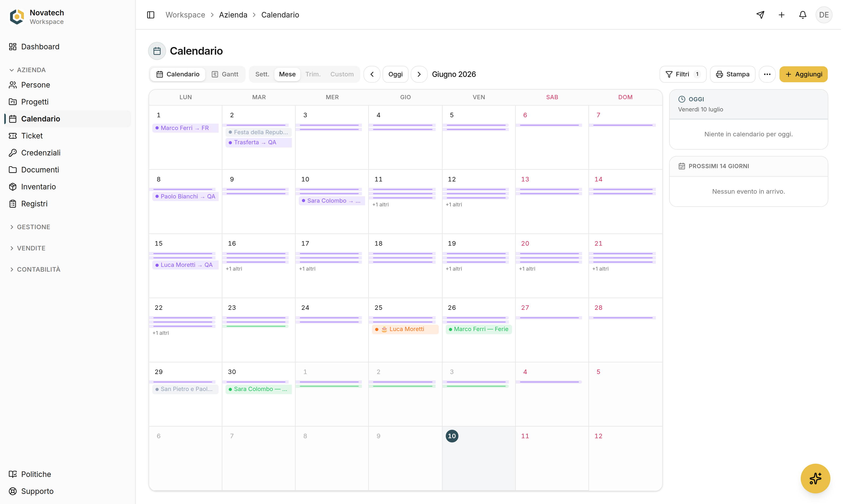Open San Pietro e Paol... event

coord(185,389)
